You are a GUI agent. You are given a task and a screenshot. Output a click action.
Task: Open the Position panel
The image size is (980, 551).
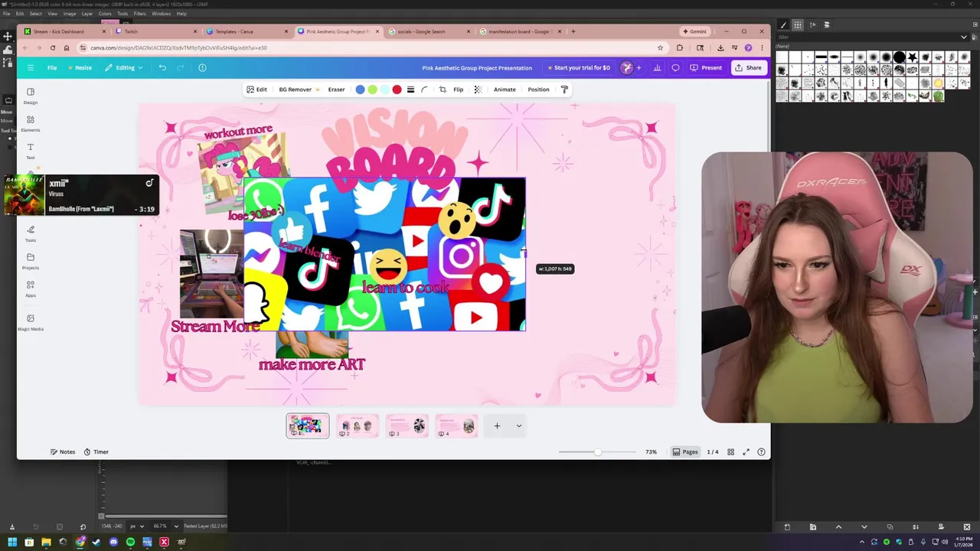(538, 90)
